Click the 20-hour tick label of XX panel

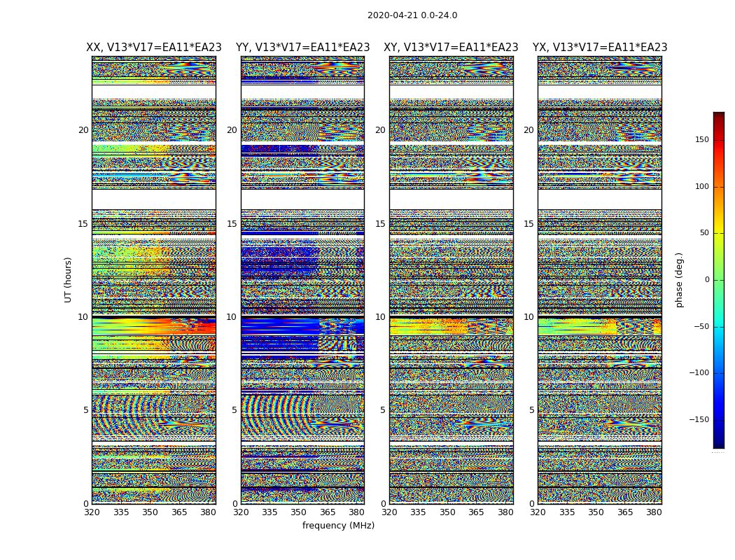[83, 130]
